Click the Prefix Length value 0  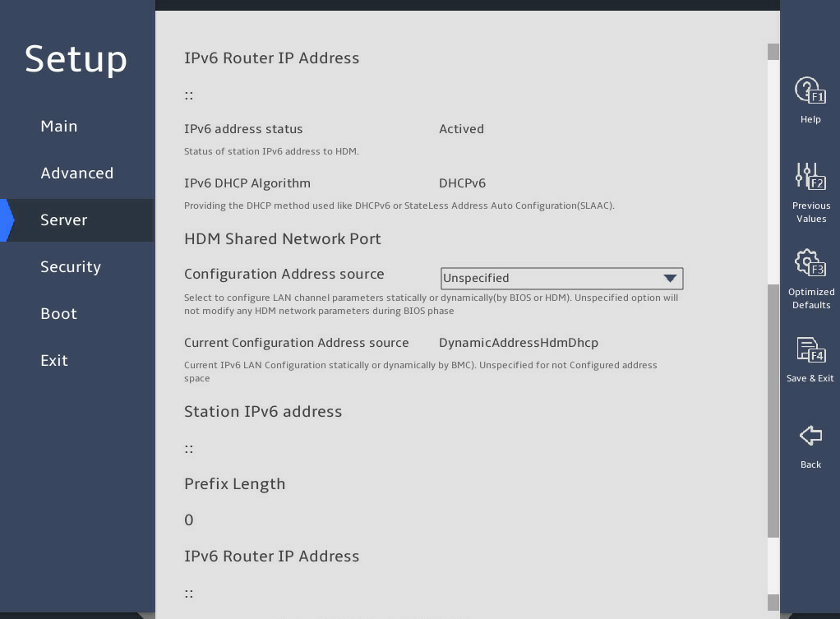(188, 520)
